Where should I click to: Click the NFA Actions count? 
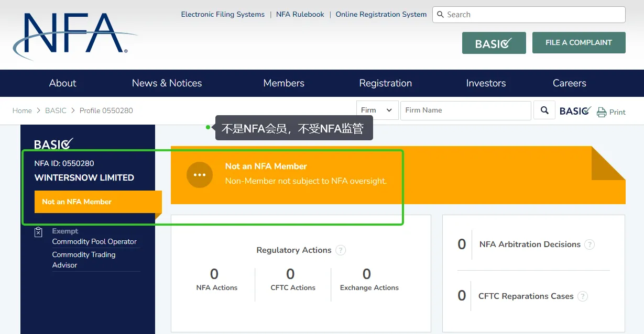(x=214, y=274)
